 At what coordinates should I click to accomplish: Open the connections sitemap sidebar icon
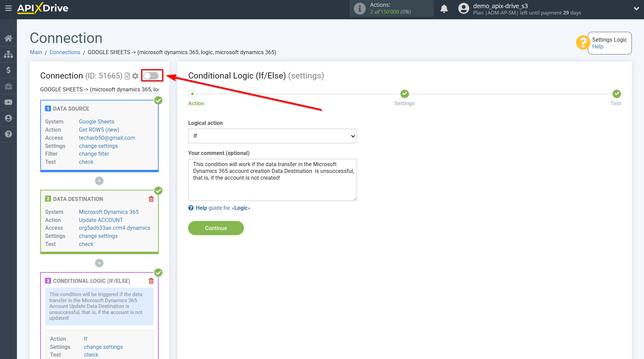8,54
